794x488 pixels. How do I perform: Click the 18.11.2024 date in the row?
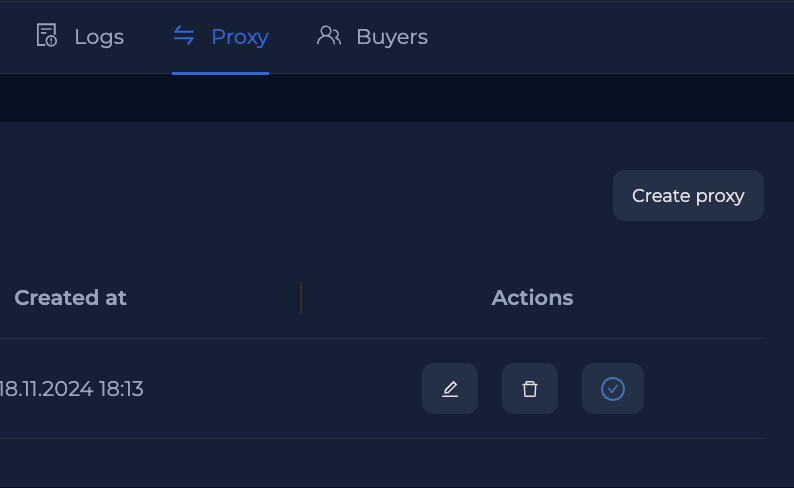coord(45,389)
